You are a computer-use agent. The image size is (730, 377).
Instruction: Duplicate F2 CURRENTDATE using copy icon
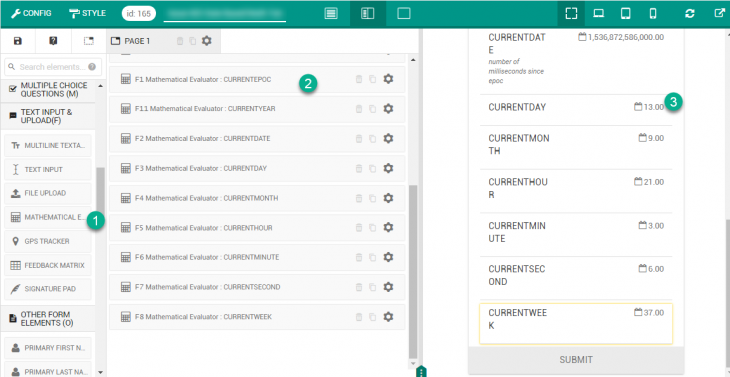click(372, 139)
